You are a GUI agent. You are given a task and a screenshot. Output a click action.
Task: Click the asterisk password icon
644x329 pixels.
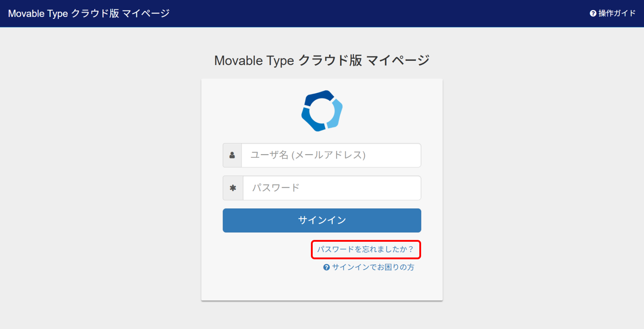tap(233, 188)
